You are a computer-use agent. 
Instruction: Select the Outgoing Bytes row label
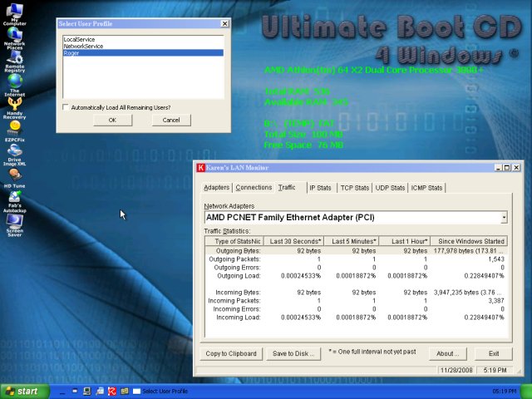pyautogui.click(x=239, y=251)
